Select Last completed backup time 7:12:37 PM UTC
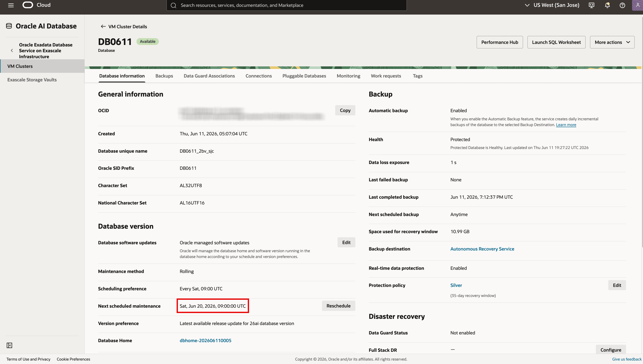643x364 pixels. (482, 197)
